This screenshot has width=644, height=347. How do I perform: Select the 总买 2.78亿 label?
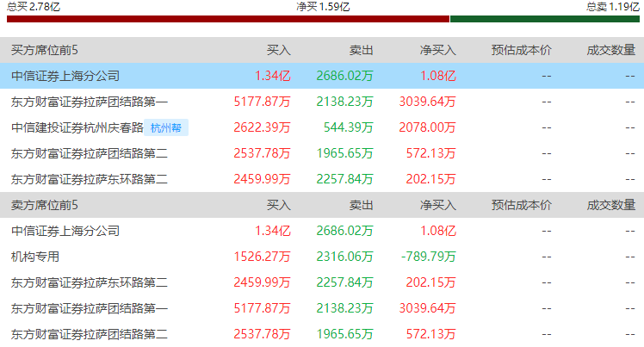[34, 7]
